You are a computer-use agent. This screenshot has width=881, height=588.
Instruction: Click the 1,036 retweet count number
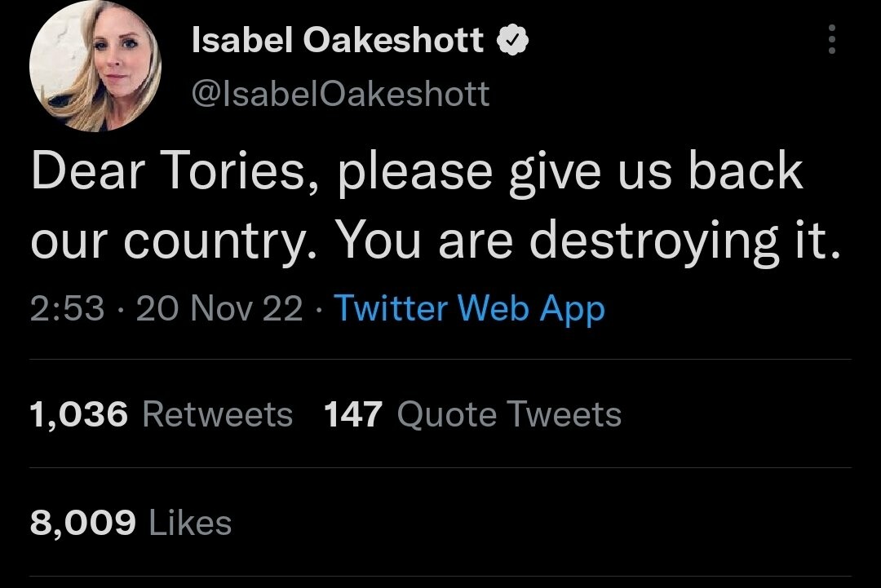[79, 414]
